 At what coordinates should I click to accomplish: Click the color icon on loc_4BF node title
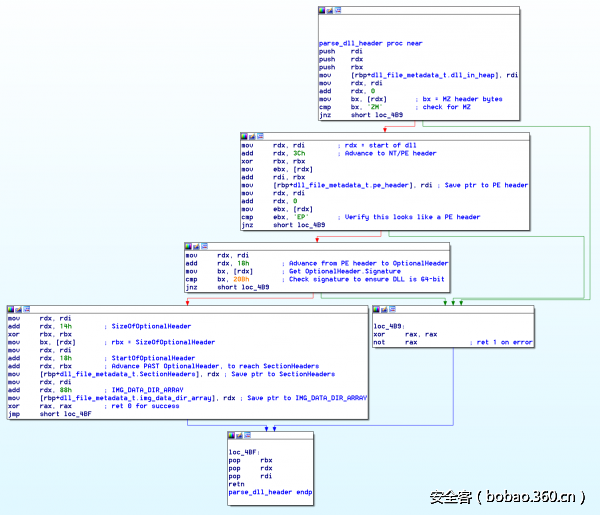[x=232, y=435]
